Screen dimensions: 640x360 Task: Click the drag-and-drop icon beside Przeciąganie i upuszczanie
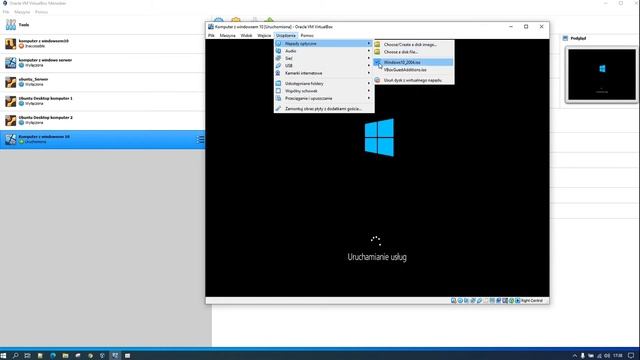tap(278, 98)
